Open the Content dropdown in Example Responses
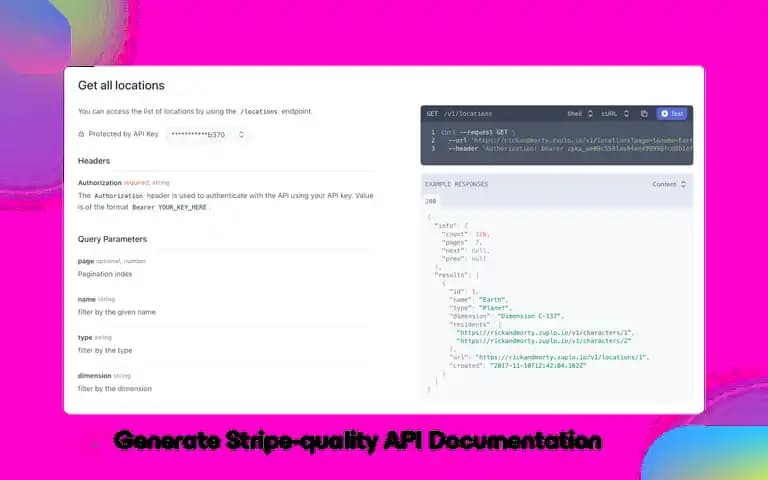The width and height of the screenshot is (768, 480). pos(669,184)
